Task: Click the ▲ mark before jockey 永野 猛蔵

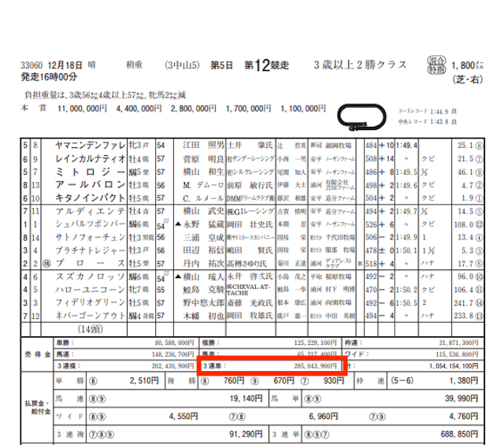Action: click(179, 224)
